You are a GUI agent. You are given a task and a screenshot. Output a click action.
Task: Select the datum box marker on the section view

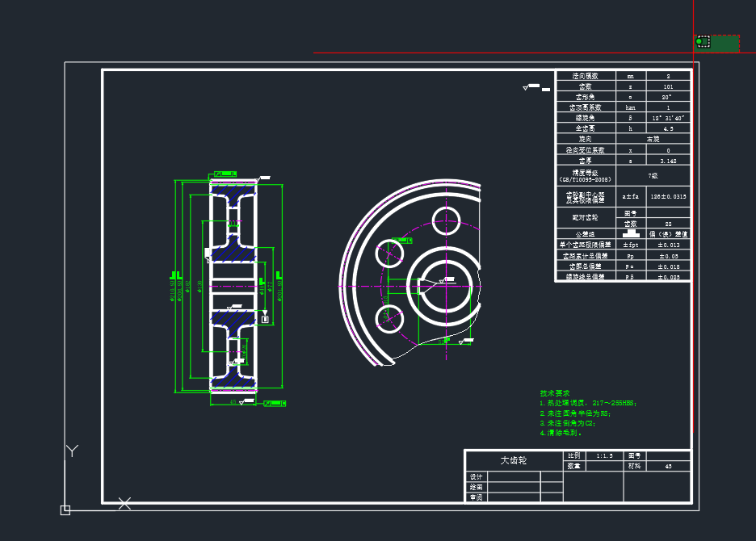(x=264, y=320)
